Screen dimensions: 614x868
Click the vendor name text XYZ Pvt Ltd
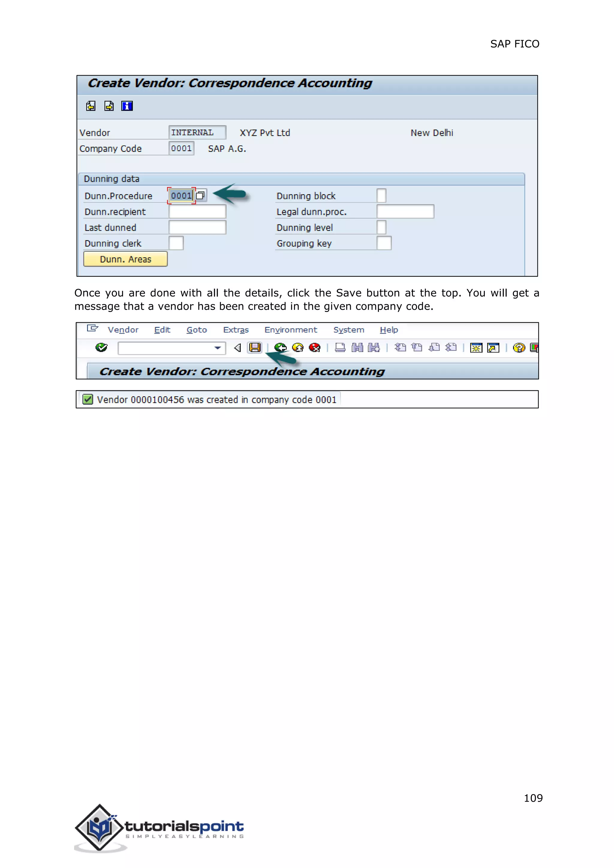265,133
